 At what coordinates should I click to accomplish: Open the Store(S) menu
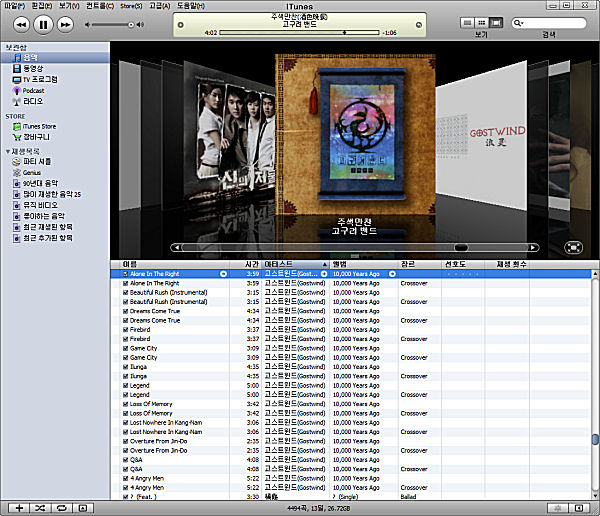(x=131, y=6)
